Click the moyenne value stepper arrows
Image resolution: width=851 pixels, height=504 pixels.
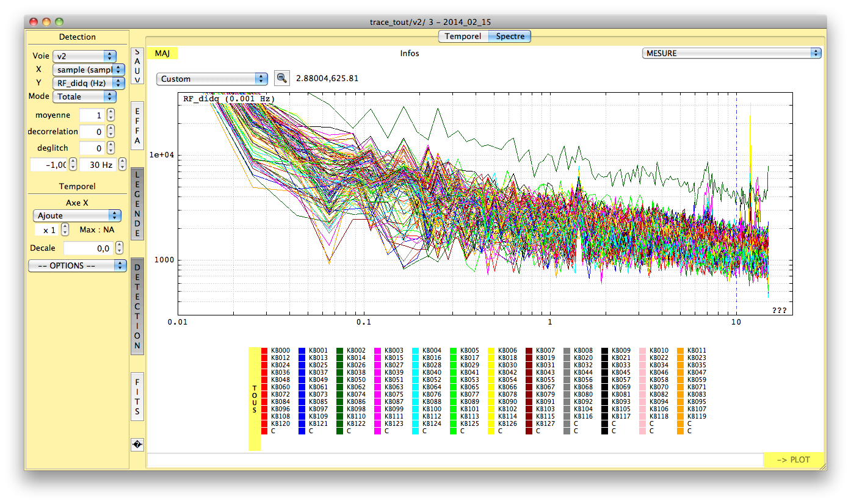[110, 115]
